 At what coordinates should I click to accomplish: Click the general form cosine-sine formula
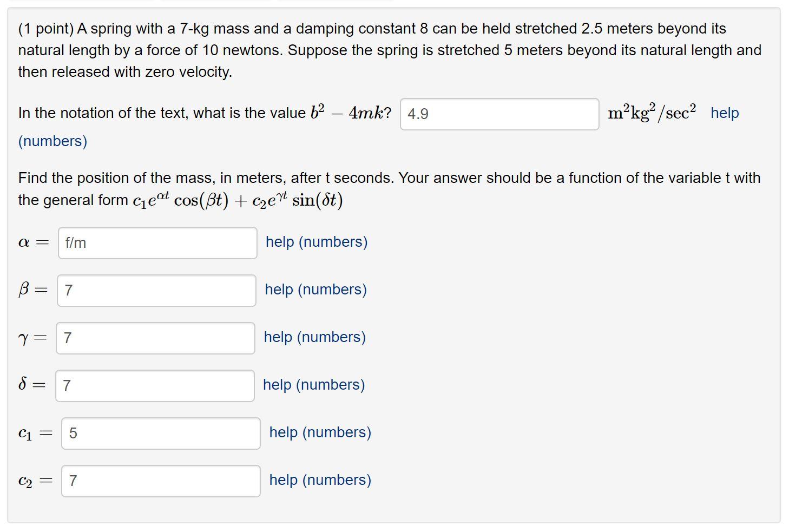tap(238, 200)
